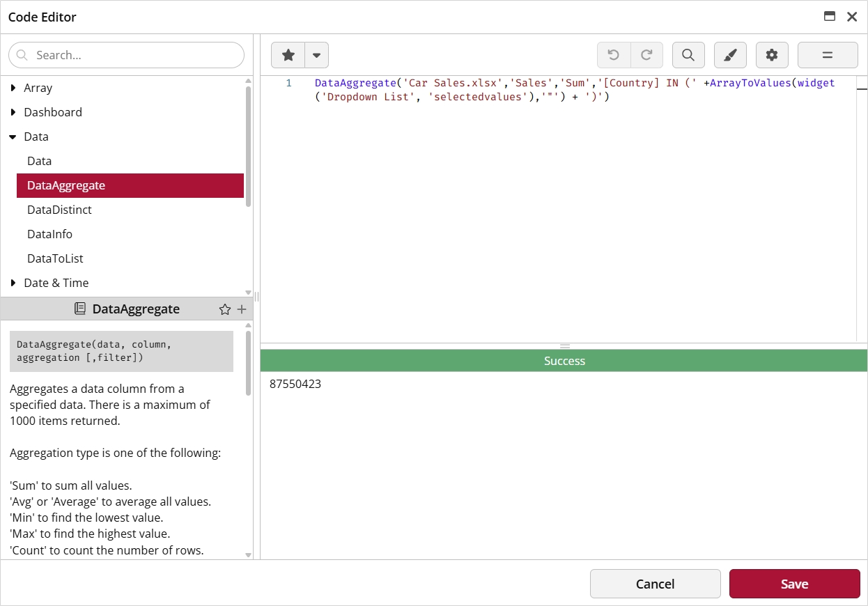Star DataAggregate in the help header
The height and width of the screenshot is (606, 868).
click(224, 309)
